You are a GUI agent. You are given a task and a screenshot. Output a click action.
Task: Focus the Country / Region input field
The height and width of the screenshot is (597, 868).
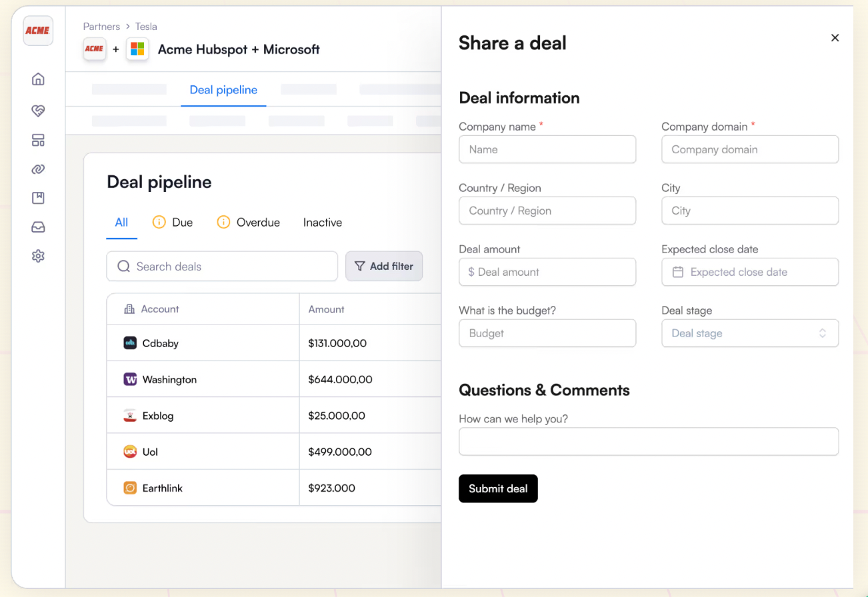(547, 211)
